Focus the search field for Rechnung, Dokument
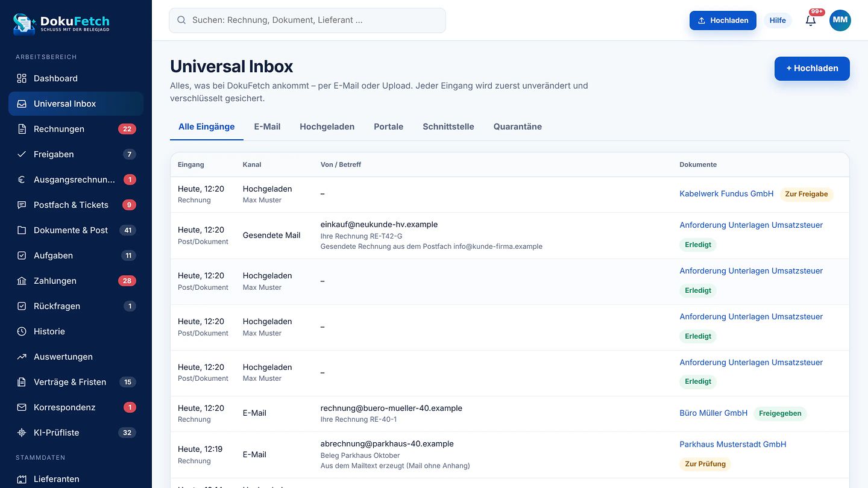Image resolution: width=868 pixels, height=488 pixels. (x=307, y=20)
